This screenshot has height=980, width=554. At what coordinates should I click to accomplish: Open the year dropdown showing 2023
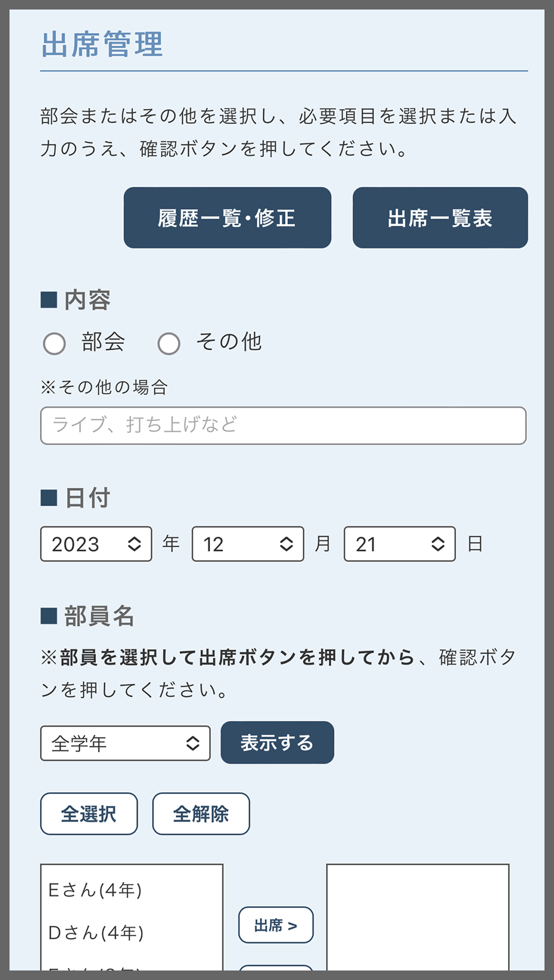point(95,544)
